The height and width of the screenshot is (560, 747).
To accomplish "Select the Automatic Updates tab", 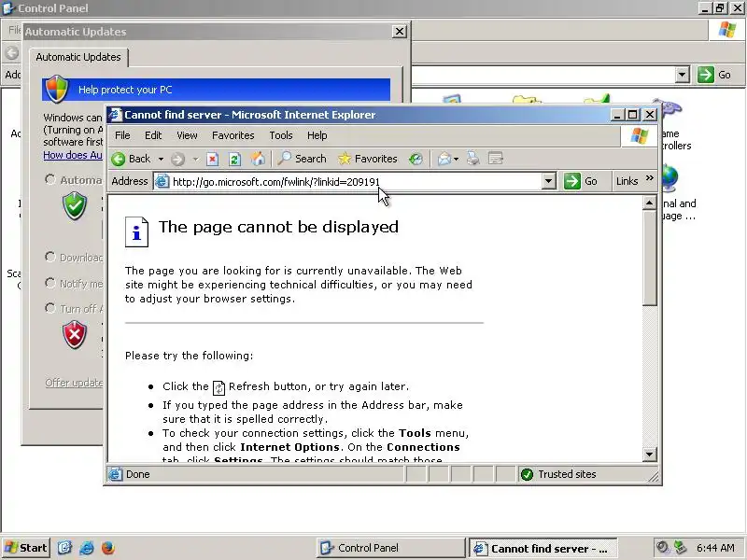I will [78, 57].
